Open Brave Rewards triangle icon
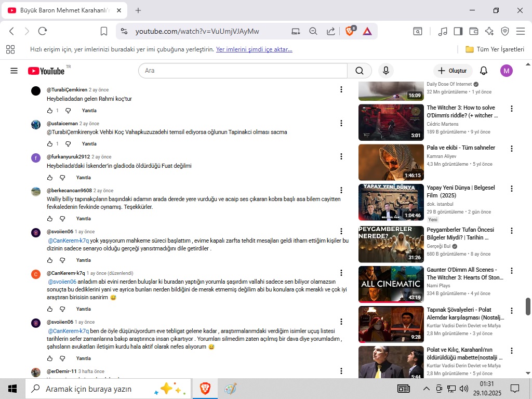This screenshot has width=532, height=399. (367, 32)
